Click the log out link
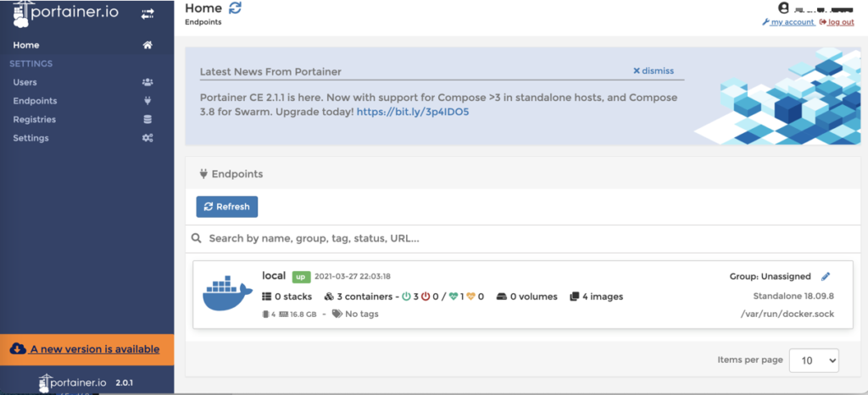Viewport: 868px width, 395px height. click(837, 22)
